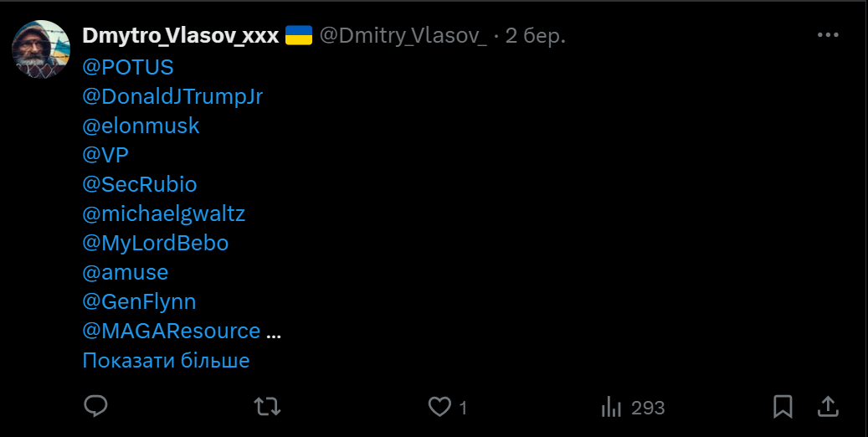Click the share upload icon
Screen dimensions: 868x437
click(x=827, y=407)
